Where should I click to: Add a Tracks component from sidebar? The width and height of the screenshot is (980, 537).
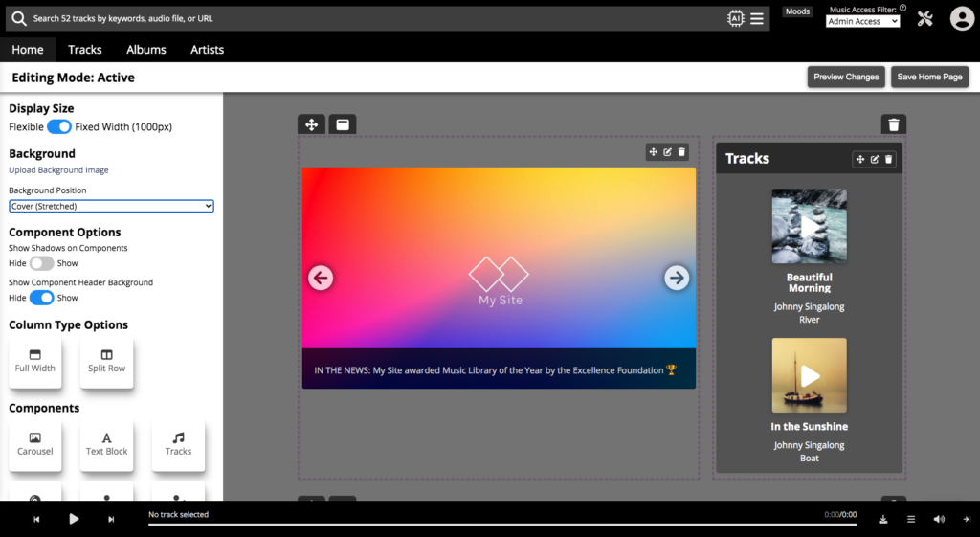click(178, 444)
